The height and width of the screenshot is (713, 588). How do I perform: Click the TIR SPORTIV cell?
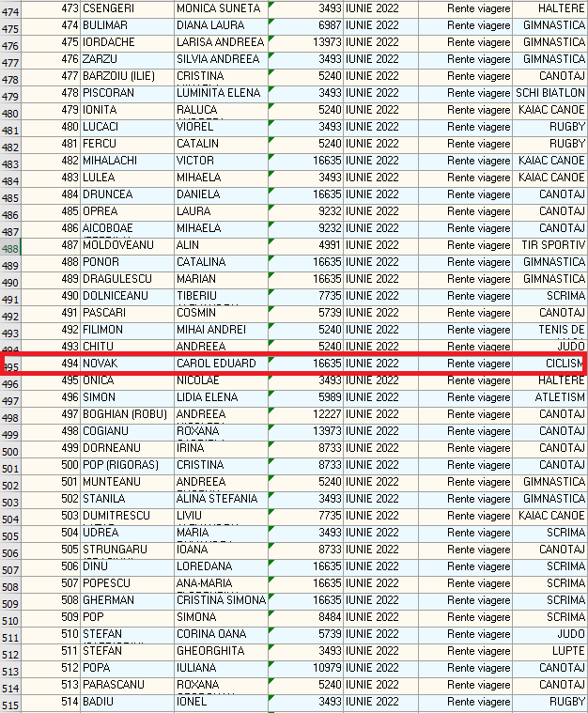tap(549, 245)
